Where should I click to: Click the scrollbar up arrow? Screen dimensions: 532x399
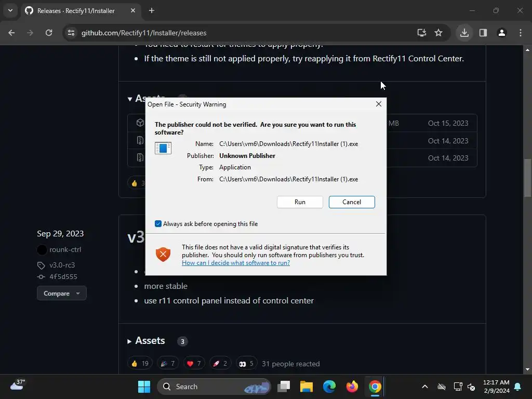pyautogui.click(x=527, y=50)
